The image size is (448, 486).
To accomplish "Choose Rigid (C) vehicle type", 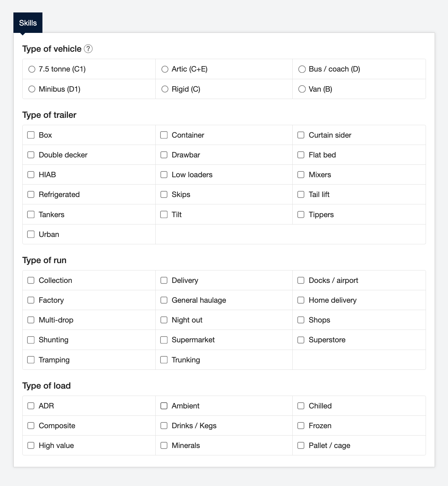I will click(165, 89).
